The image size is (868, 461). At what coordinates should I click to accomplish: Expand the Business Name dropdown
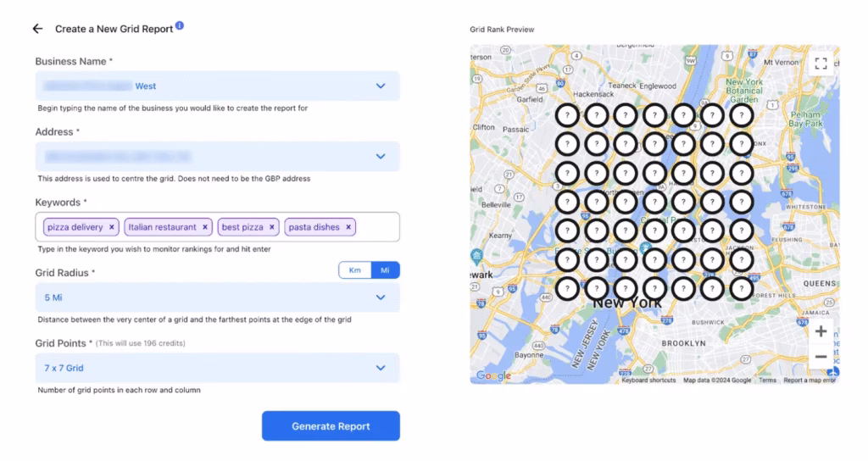pos(381,86)
